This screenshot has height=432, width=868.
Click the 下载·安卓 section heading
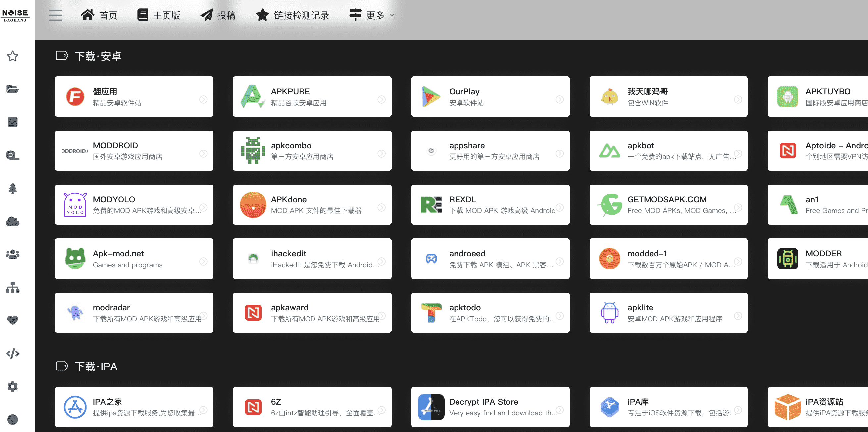[98, 56]
